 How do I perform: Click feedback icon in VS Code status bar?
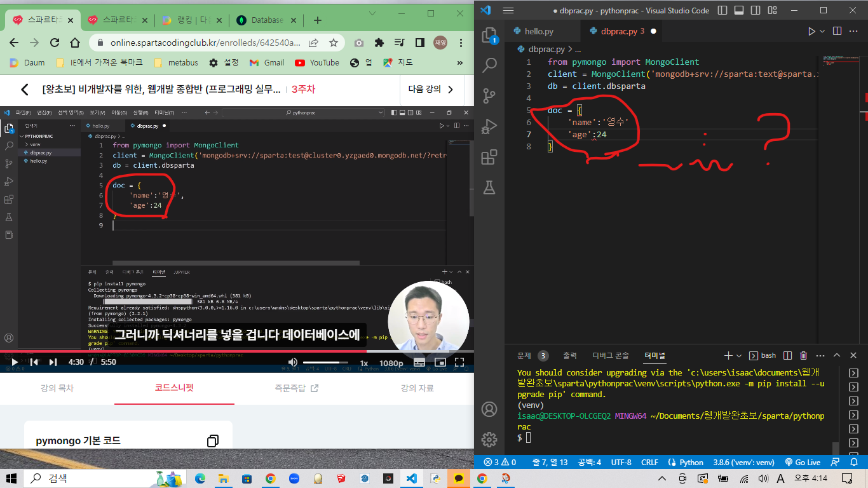836,462
